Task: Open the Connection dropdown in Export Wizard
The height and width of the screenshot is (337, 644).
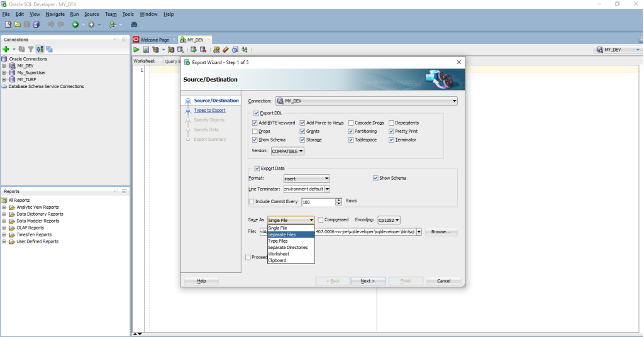Action: (366, 101)
